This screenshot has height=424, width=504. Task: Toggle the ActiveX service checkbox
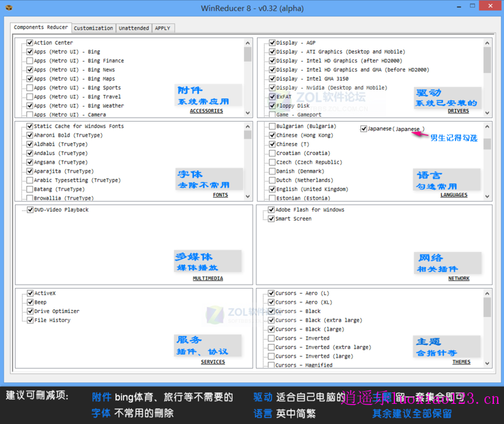pos(30,293)
